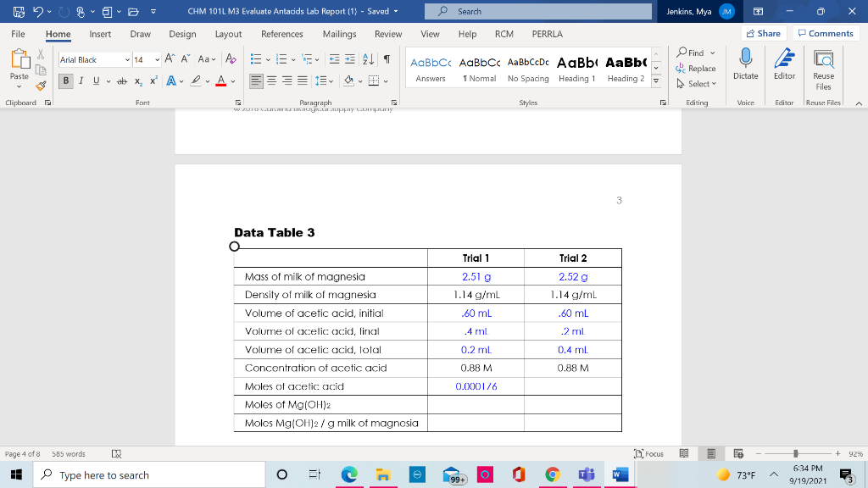This screenshot has width=868, height=488.
Task: Switch to the Review ribbon tab
Action: point(388,35)
